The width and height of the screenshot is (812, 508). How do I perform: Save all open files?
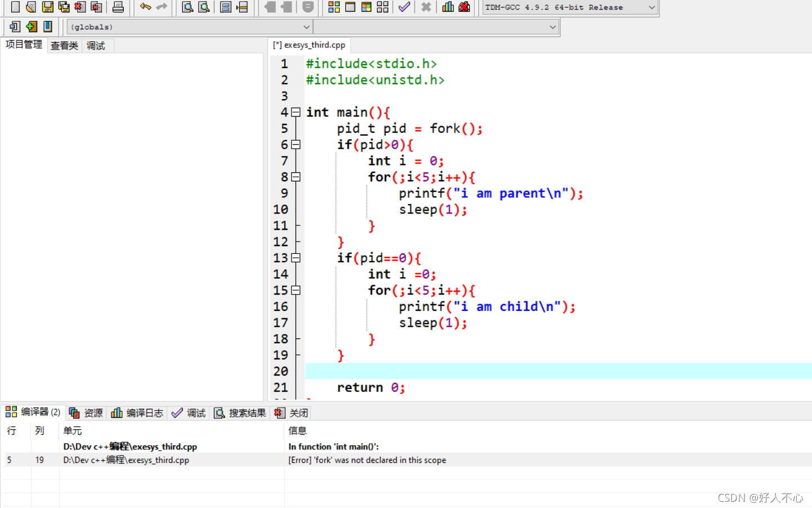(x=64, y=7)
